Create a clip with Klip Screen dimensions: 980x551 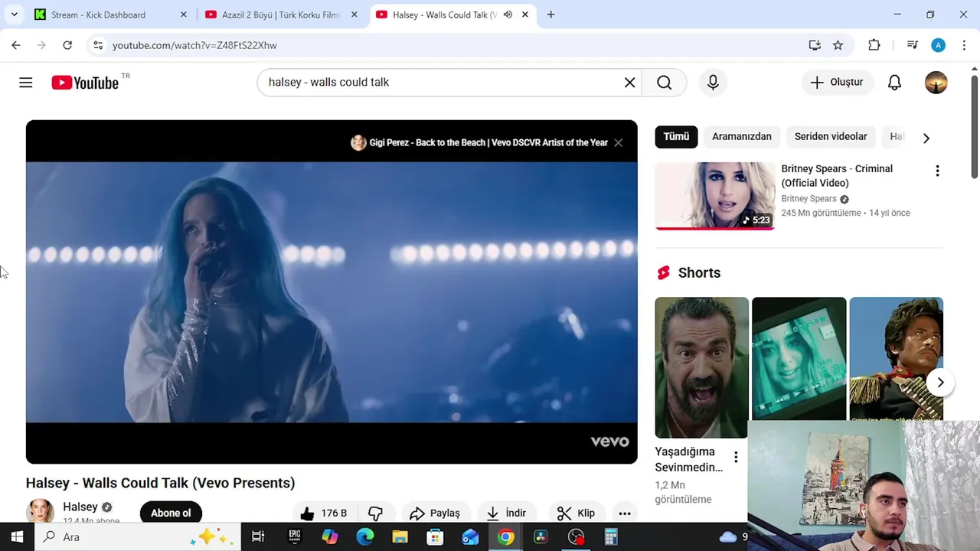click(577, 513)
